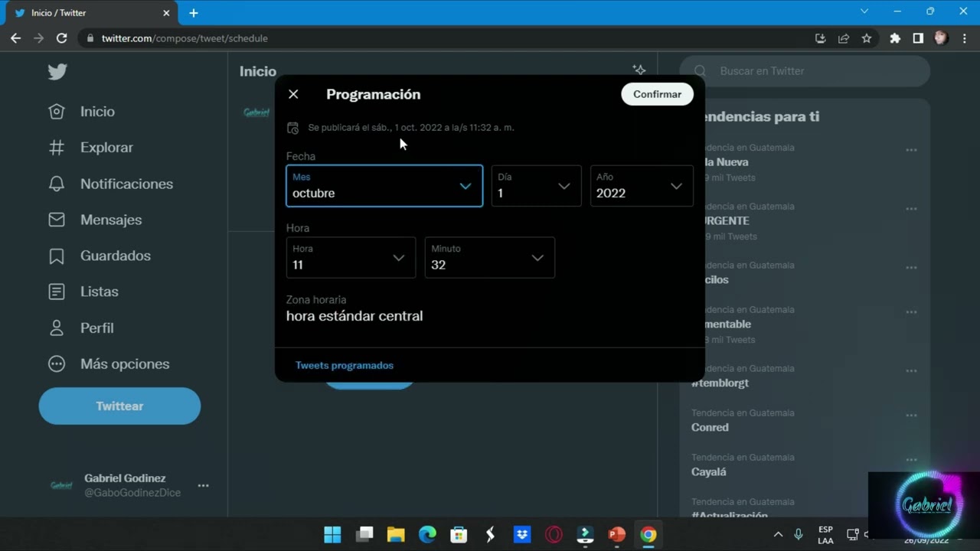Click the Twittear button
The image size is (980, 551).
119,406
